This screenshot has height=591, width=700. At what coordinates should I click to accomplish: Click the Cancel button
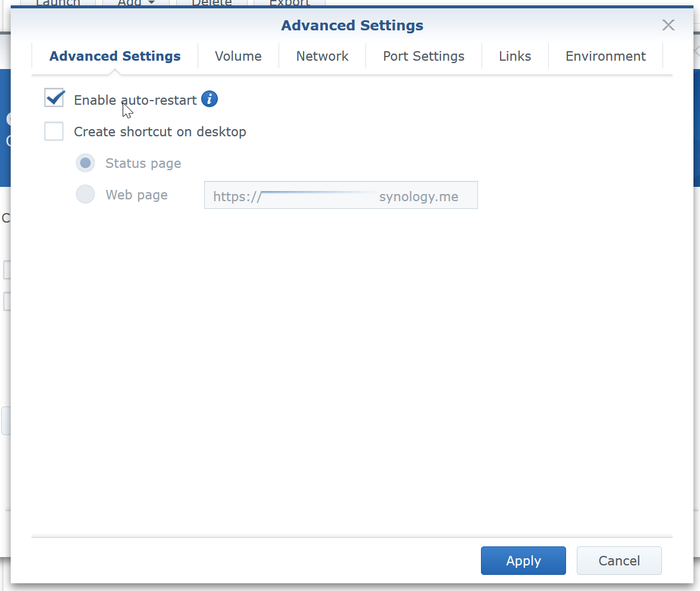click(x=619, y=561)
